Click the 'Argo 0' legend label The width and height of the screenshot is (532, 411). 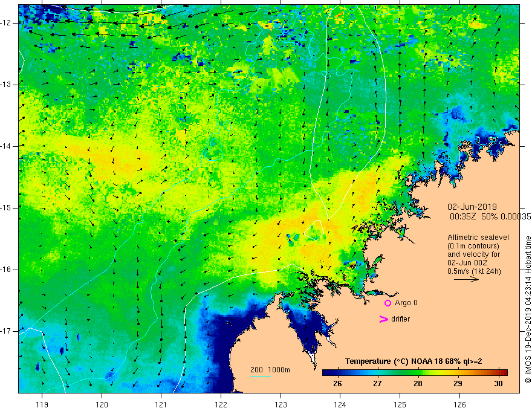coord(406,303)
